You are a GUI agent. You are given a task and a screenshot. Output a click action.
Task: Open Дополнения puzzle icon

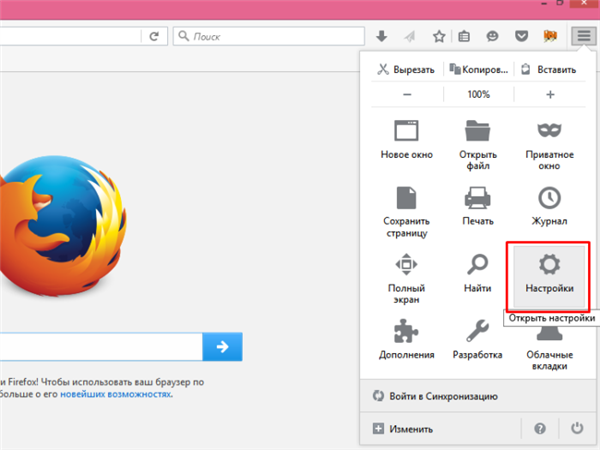pos(406,331)
